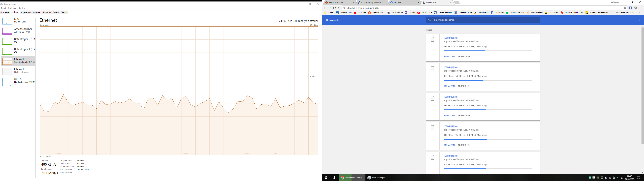The width and height of the screenshot is (644, 181).
Task: Reload the Chrome downloads page
Action: (334, 8)
